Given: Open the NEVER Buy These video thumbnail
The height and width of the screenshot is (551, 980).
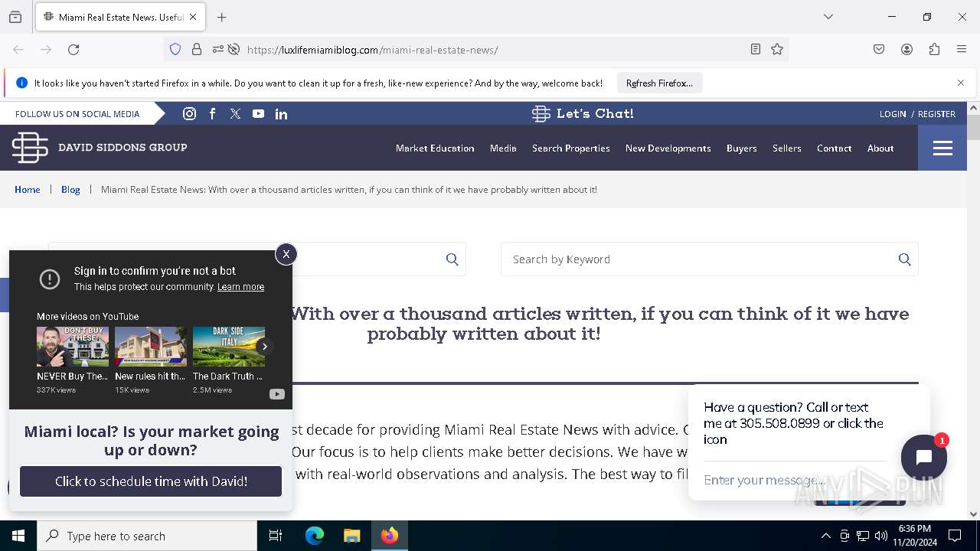Looking at the screenshot, I should click(x=73, y=347).
